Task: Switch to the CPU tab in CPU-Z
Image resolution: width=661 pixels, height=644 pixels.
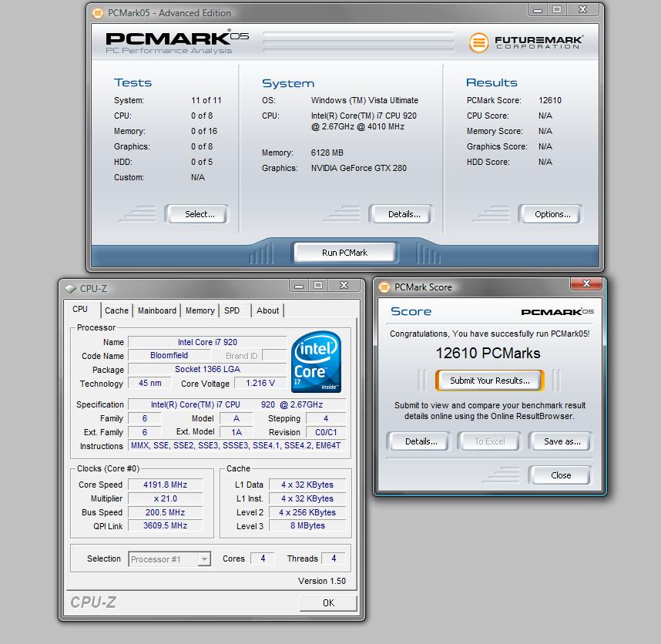Action: pyautogui.click(x=80, y=310)
